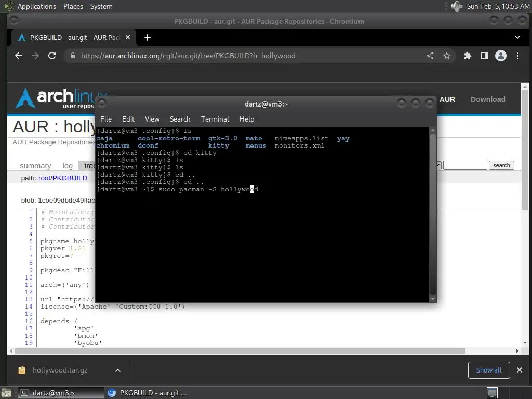Toggle Chromium side panel icon
Screen dimensions: 532x399
tap(484, 56)
